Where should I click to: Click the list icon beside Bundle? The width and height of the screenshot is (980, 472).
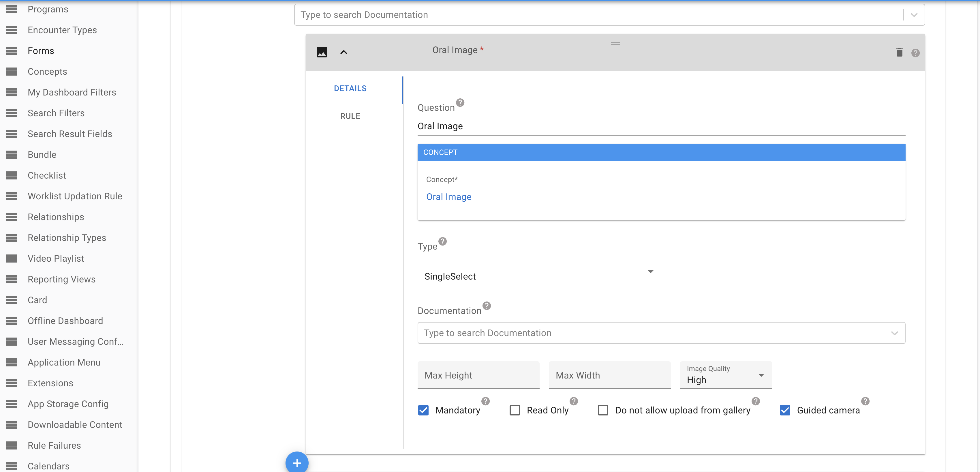coord(12,154)
